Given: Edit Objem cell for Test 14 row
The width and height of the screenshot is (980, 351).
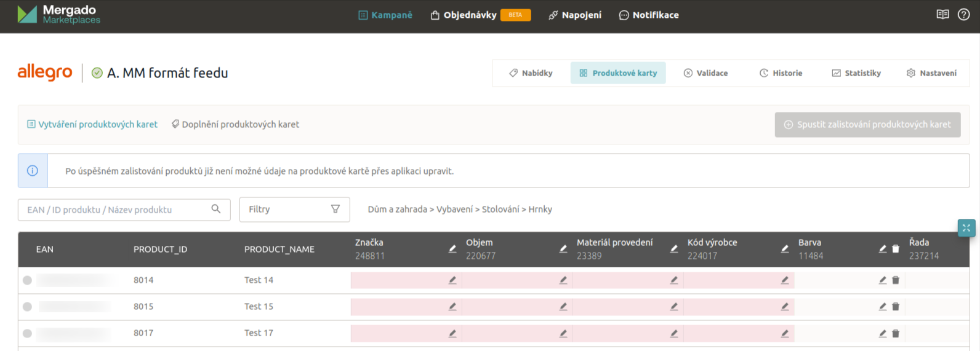Looking at the screenshot, I should tap(563, 280).
